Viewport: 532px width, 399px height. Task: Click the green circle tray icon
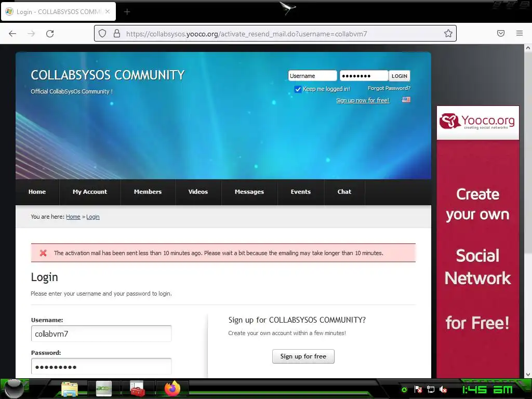click(x=404, y=390)
